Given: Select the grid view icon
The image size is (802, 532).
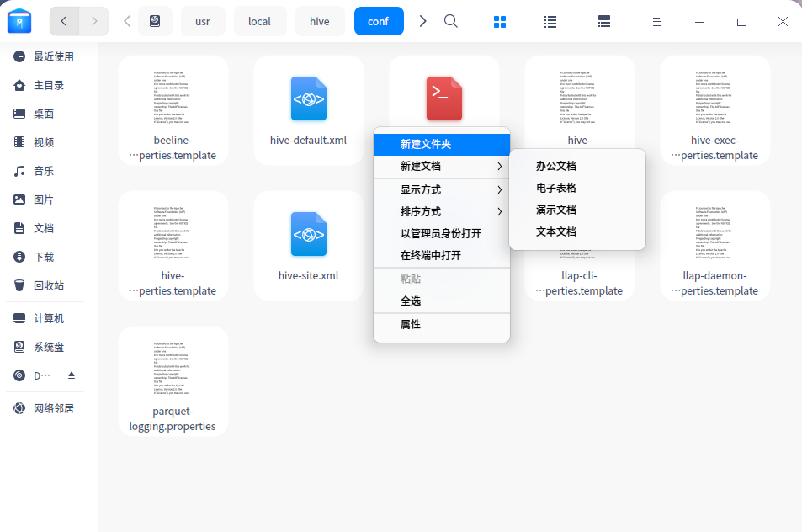Looking at the screenshot, I should pos(499,21).
